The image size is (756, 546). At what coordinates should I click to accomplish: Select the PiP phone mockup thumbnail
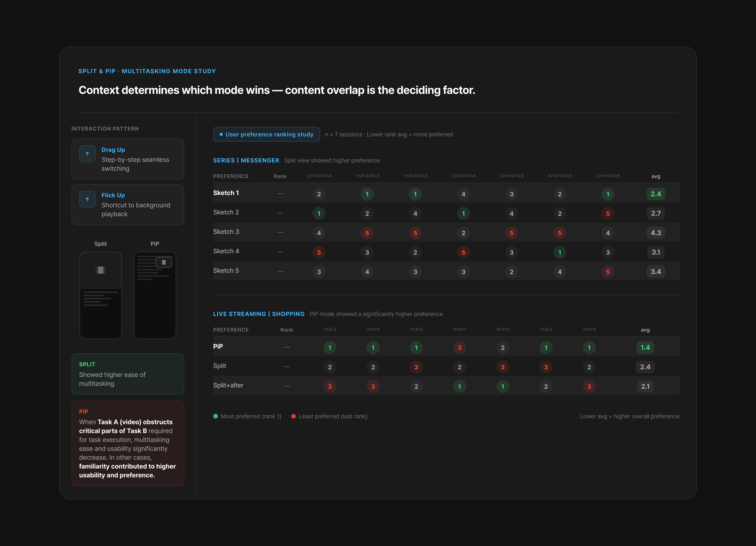coord(155,295)
